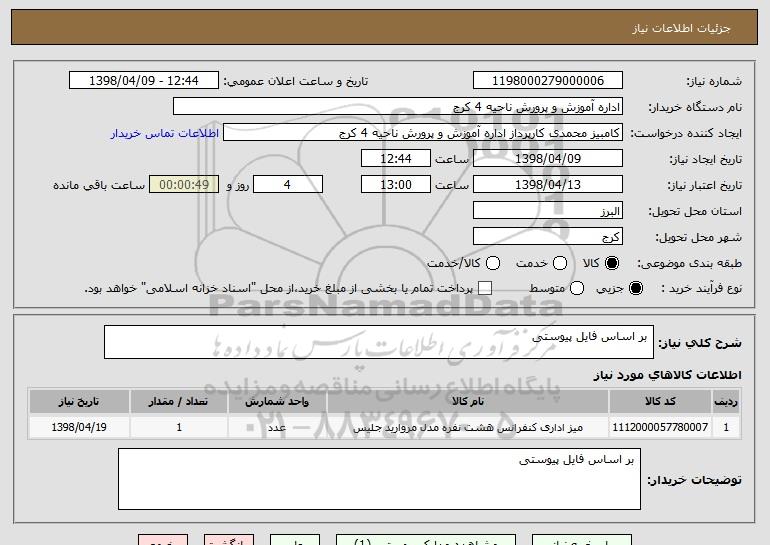Screen dimensions: 770x545
Task: Click the countdown timer 00:00:49
Action: [184, 185]
